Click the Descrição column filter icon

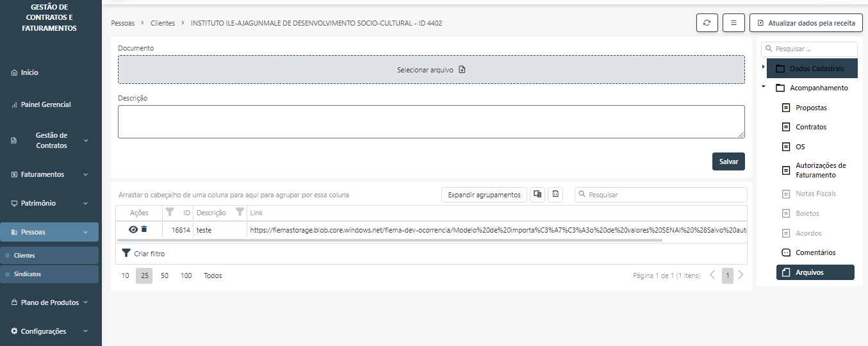click(240, 212)
